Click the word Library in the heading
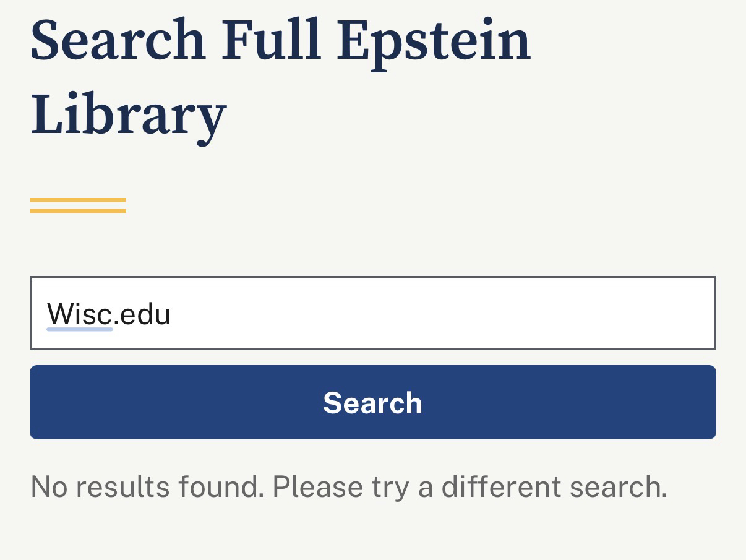The width and height of the screenshot is (746, 560). [128, 115]
